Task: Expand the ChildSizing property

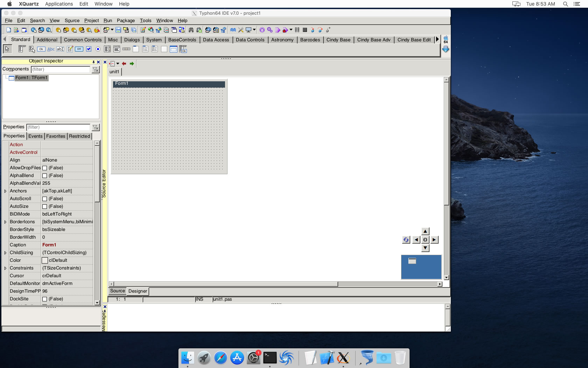Action: coord(5,253)
